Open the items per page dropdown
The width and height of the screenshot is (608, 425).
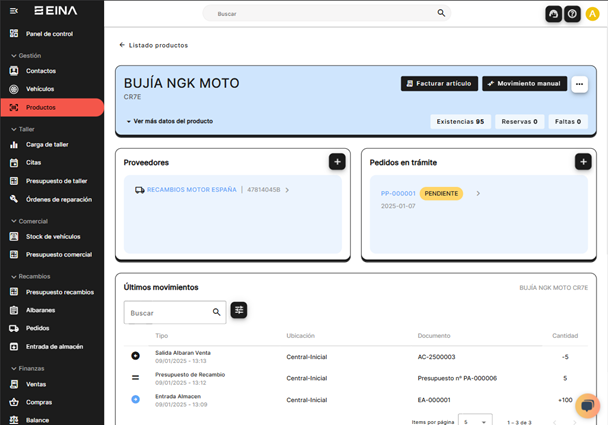(x=476, y=421)
